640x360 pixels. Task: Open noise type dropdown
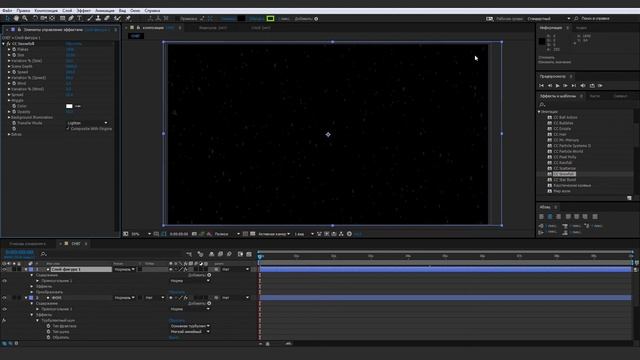click(x=190, y=332)
